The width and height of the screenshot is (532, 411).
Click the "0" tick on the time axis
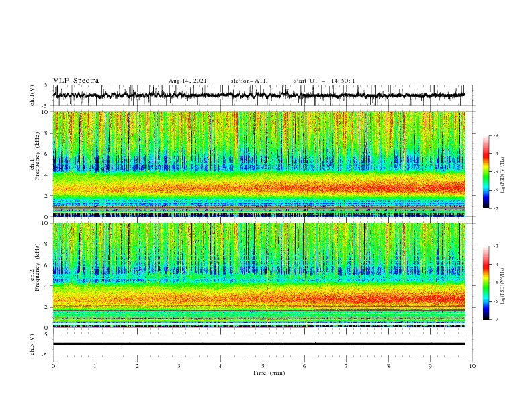[x=53, y=366]
